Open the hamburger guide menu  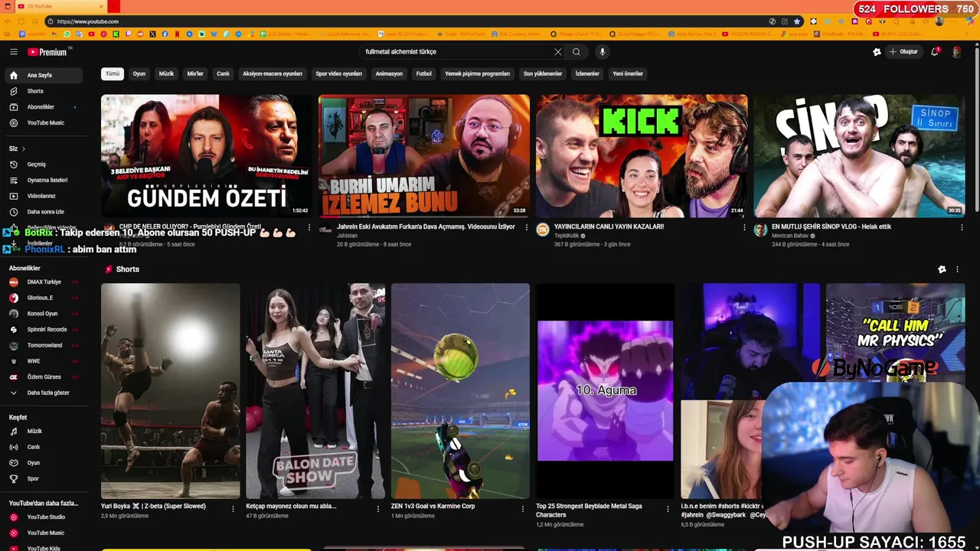[x=13, y=52]
